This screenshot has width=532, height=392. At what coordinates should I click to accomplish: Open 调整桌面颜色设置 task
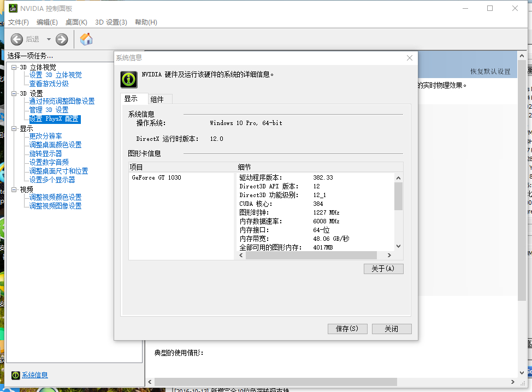click(55, 145)
